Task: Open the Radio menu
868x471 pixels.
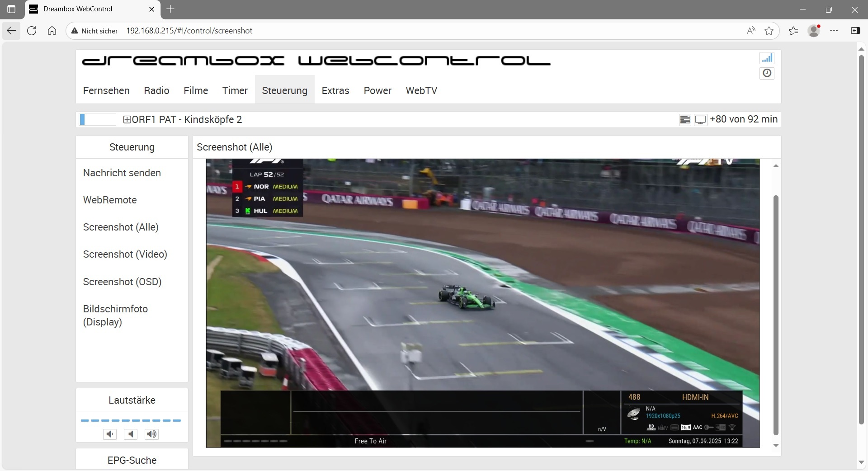Action: (x=156, y=90)
